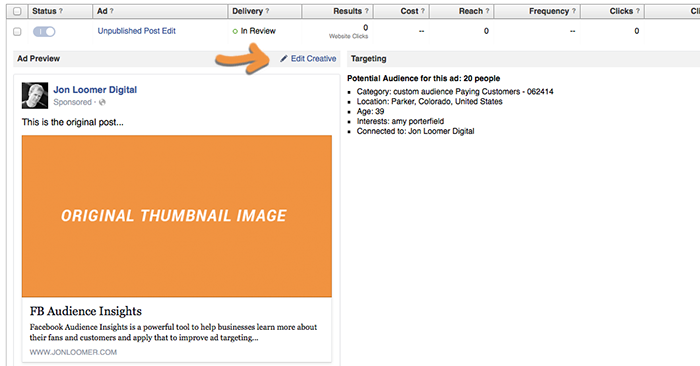
Task: Click the globe audience icon beside Sponsored
Action: pos(102,102)
